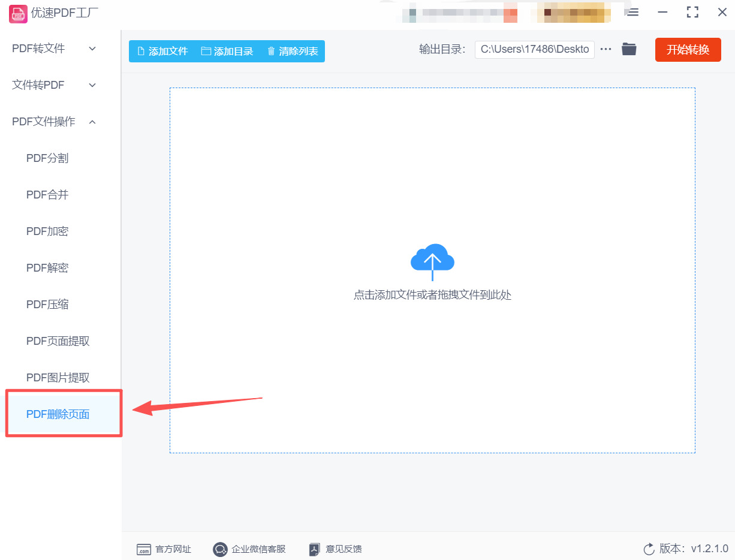Click the cloud upload arrow icon
735x560 pixels.
tap(432, 259)
